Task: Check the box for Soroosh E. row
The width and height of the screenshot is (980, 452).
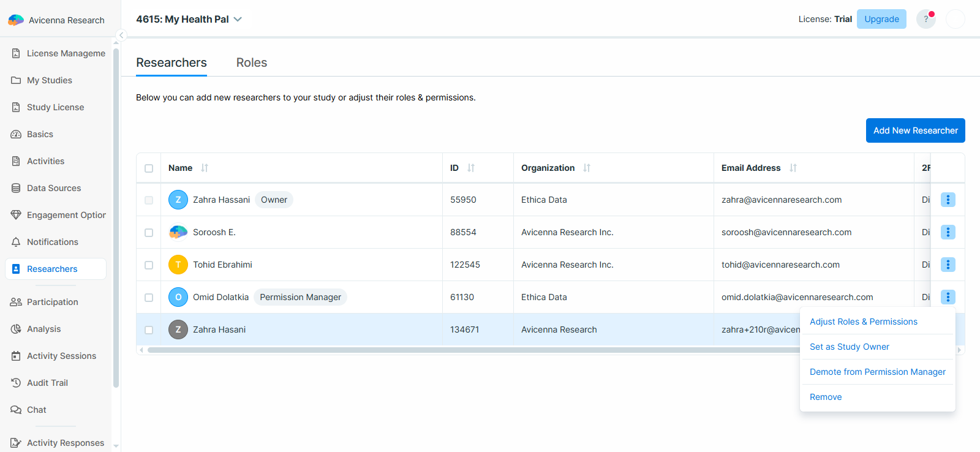Action: click(149, 233)
